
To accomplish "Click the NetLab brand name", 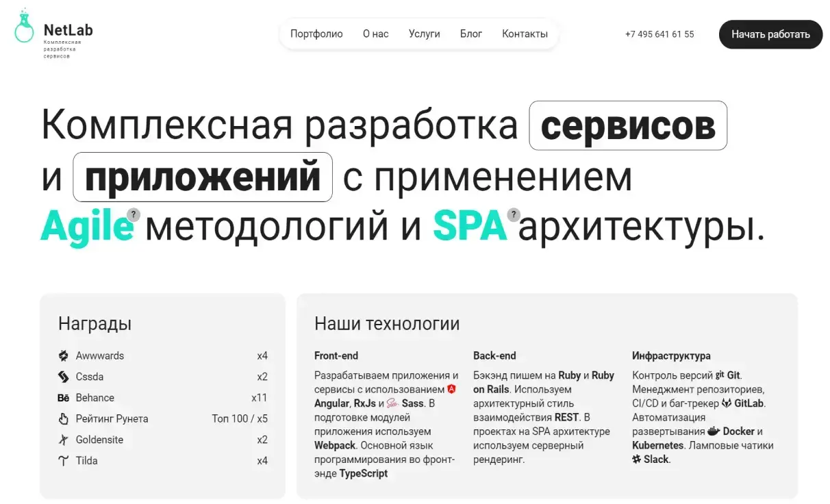I will pos(68,30).
